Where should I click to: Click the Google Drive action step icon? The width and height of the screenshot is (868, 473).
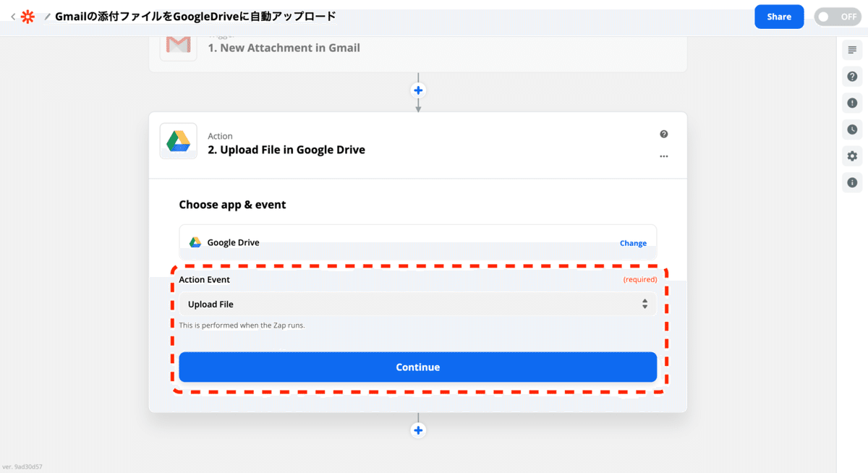pyautogui.click(x=178, y=141)
